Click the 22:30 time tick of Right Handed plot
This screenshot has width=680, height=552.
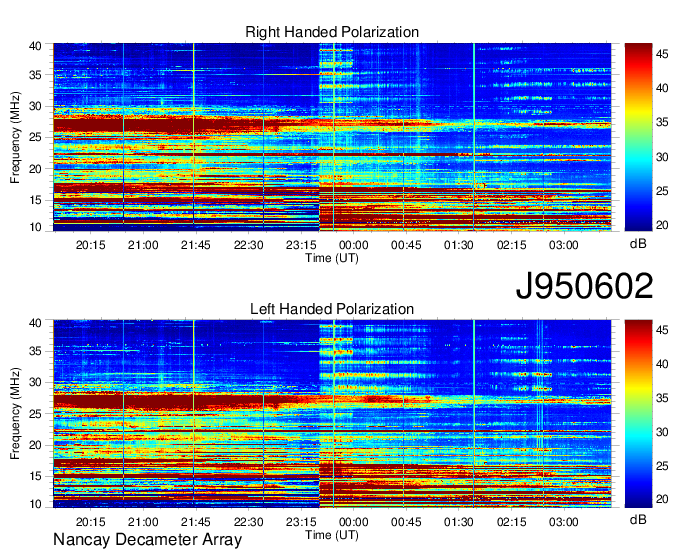248,245
